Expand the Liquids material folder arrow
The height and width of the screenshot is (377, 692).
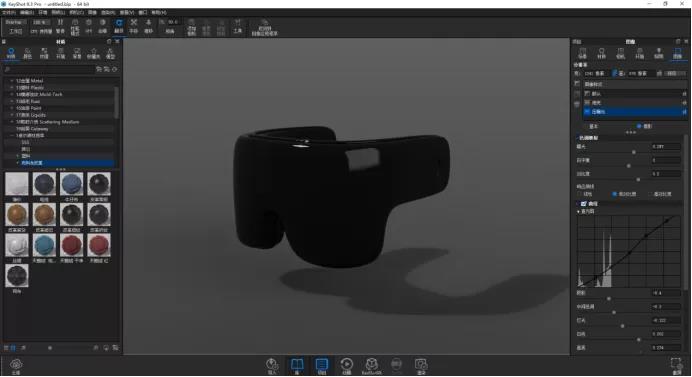(12, 115)
